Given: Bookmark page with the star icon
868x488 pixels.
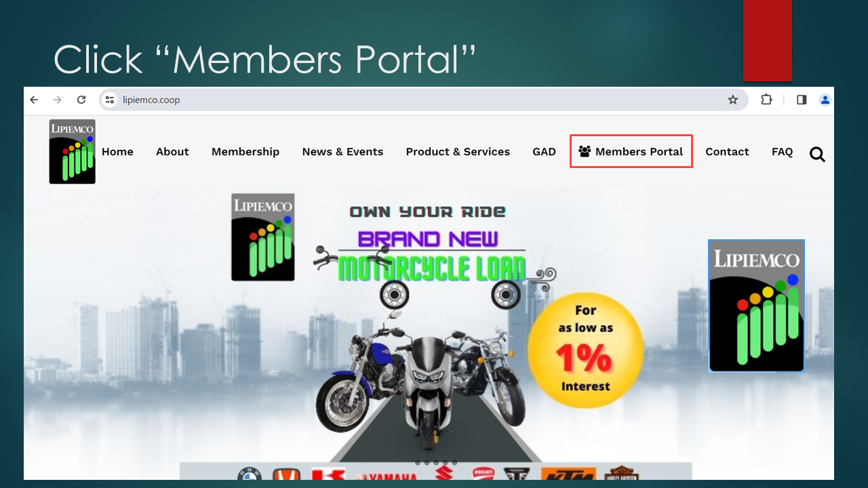Looking at the screenshot, I should point(733,100).
